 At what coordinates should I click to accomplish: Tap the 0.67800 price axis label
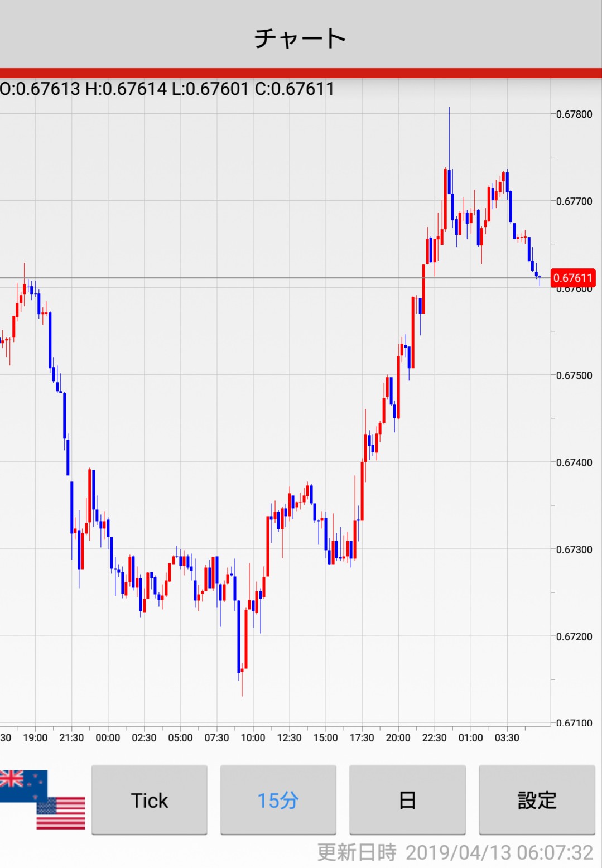pyautogui.click(x=574, y=114)
